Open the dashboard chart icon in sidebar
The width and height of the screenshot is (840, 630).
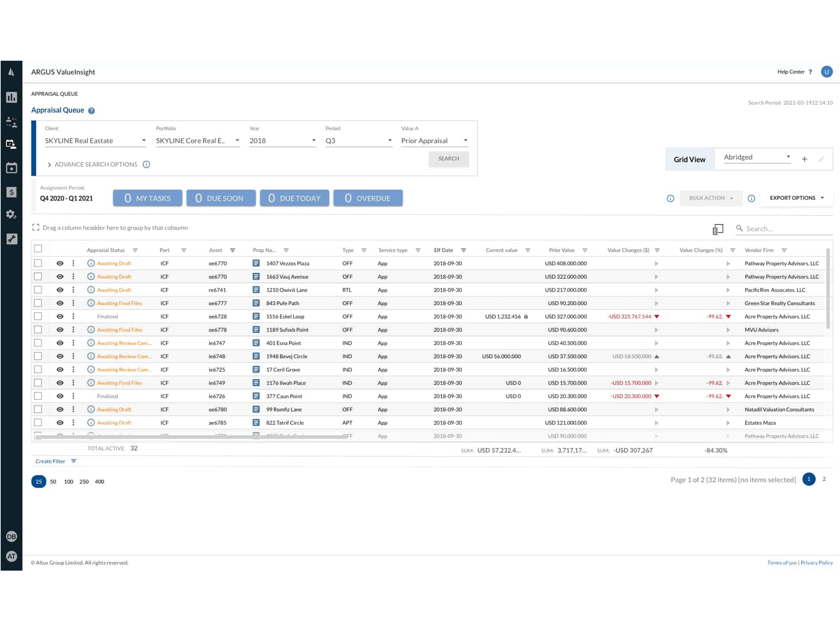point(11,97)
